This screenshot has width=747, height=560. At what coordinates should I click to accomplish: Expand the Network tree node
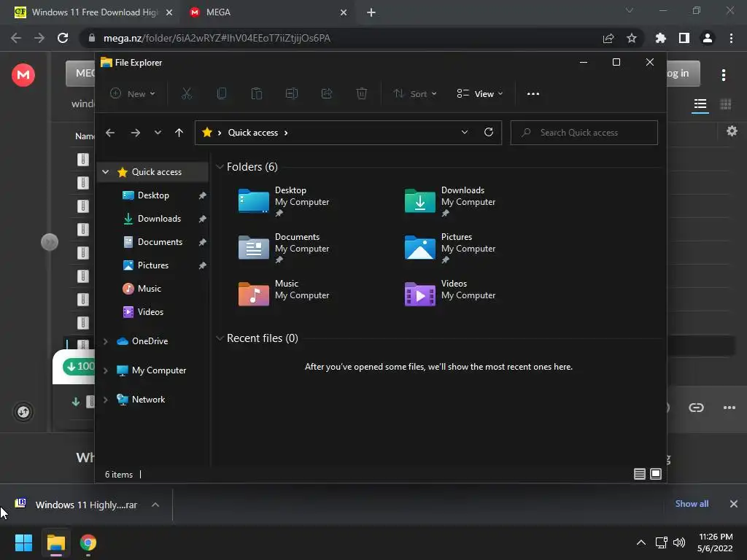(x=106, y=400)
